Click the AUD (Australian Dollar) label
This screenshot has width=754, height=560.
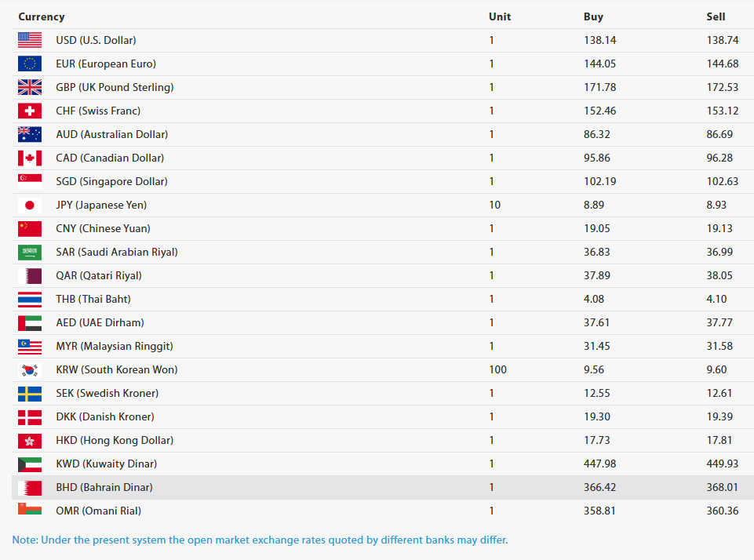(x=111, y=134)
